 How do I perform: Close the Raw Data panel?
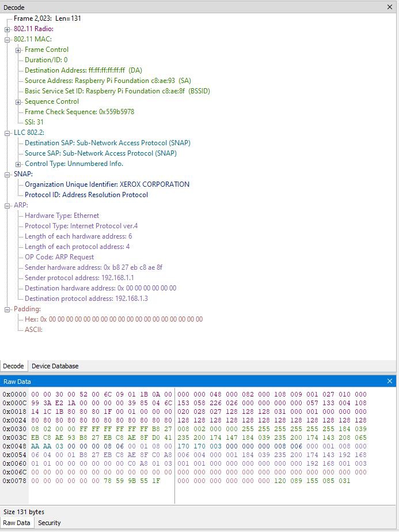pyautogui.click(x=390, y=382)
